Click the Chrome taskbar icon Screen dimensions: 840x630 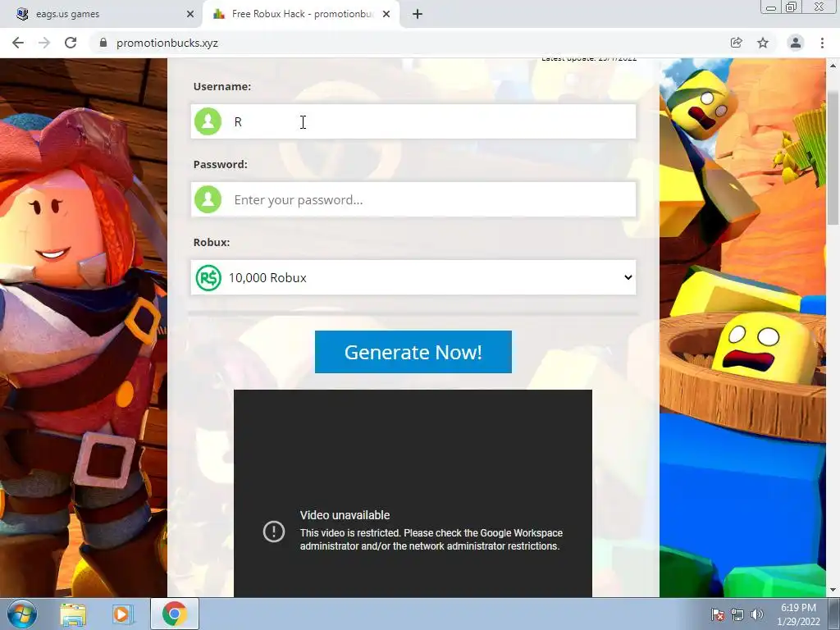click(174, 614)
